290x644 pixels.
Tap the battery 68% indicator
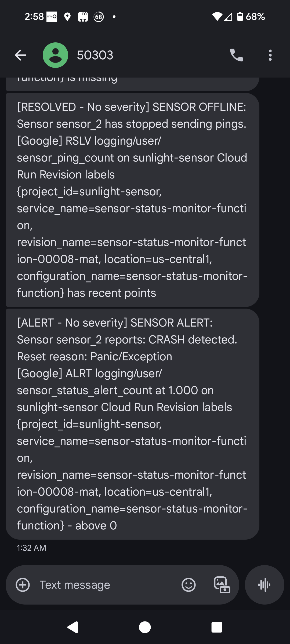(x=251, y=17)
